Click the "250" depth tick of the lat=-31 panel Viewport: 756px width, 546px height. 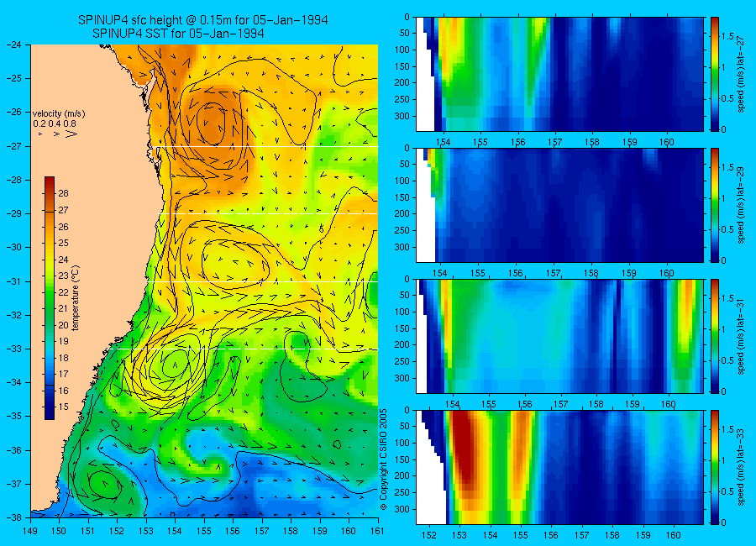click(x=402, y=361)
